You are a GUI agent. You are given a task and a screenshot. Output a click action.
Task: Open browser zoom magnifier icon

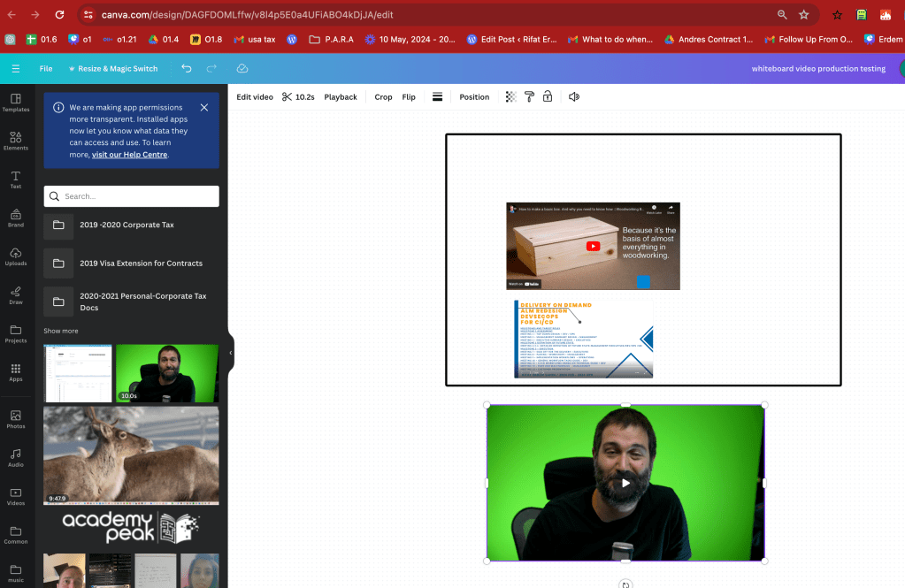click(782, 14)
